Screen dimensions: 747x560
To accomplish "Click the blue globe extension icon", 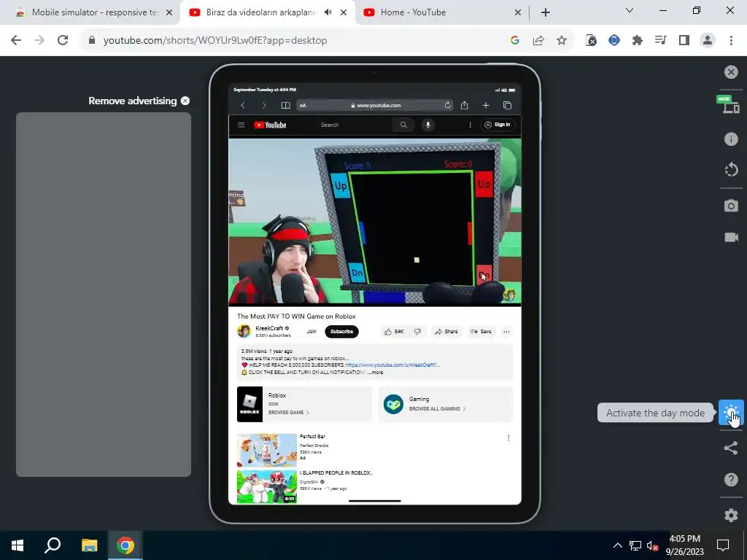I will pos(614,41).
